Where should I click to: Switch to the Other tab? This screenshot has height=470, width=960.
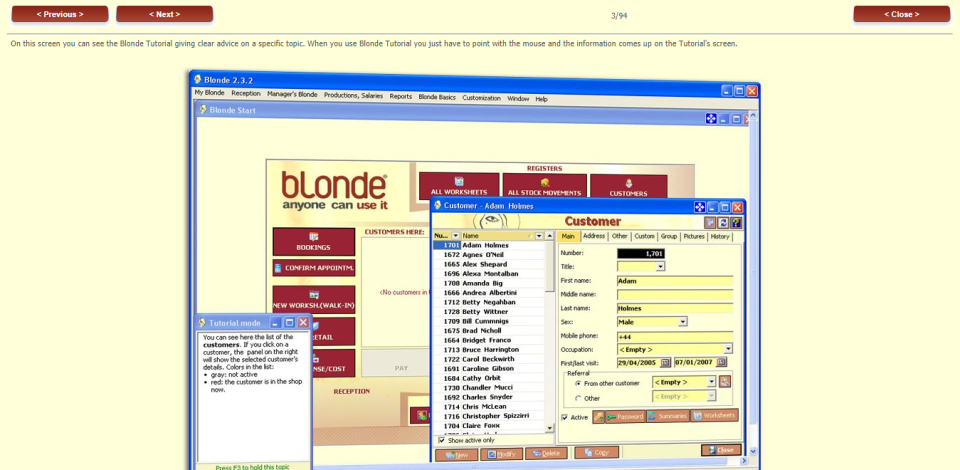pos(620,236)
